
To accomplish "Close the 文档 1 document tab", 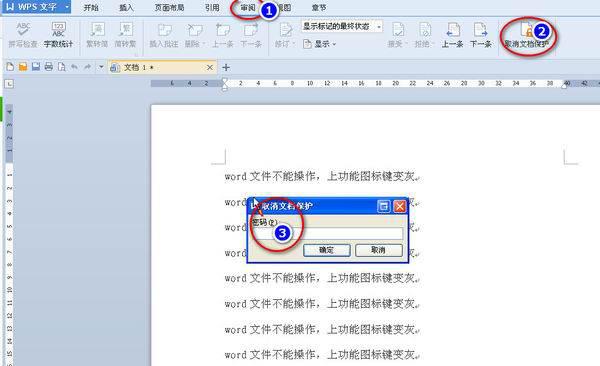I will pos(210,67).
